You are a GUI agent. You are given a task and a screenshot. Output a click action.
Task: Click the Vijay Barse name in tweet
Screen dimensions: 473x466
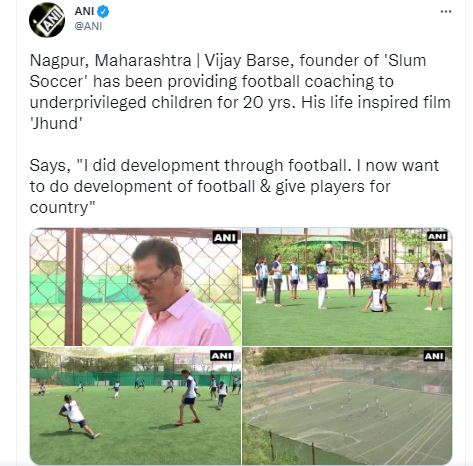249,61
